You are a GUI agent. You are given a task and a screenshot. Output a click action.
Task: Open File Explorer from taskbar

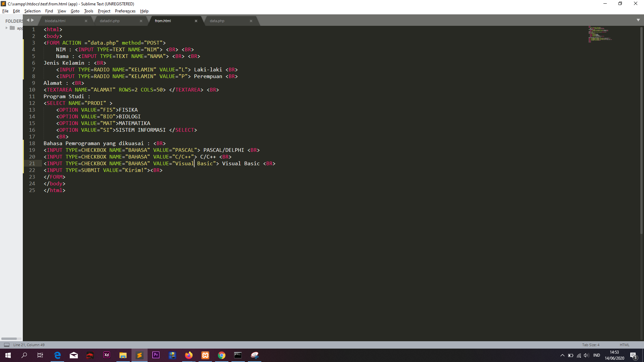pyautogui.click(x=123, y=355)
